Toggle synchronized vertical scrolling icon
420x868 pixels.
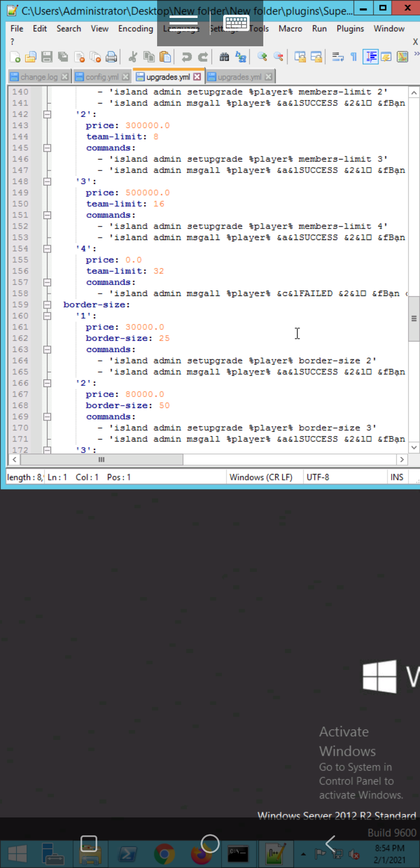[300, 57]
